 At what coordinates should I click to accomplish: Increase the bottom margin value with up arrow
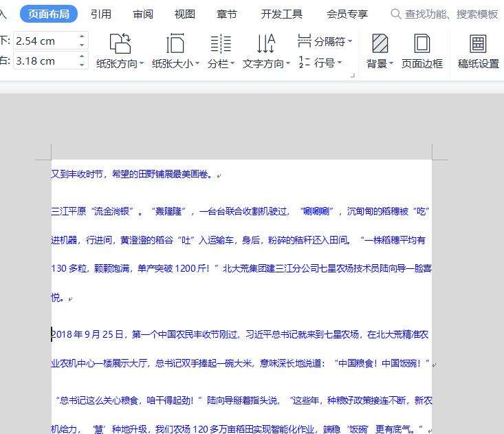[x=82, y=36]
